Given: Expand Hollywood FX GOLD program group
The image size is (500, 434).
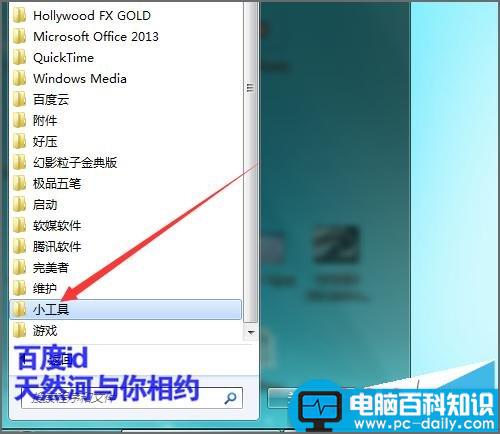Looking at the screenshot, I should pyautogui.click(x=92, y=16).
